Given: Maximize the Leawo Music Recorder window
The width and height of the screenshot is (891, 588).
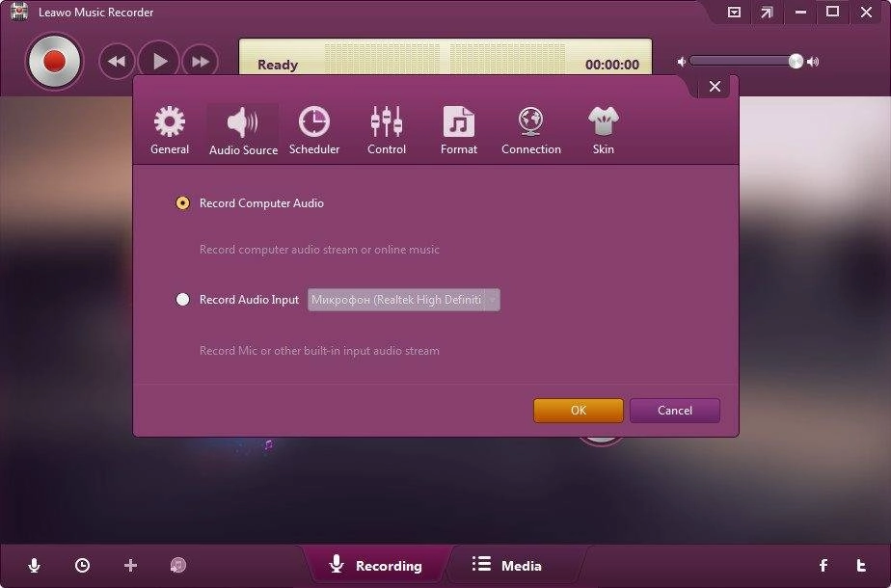Looking at the screenshot, I should 833,12.
